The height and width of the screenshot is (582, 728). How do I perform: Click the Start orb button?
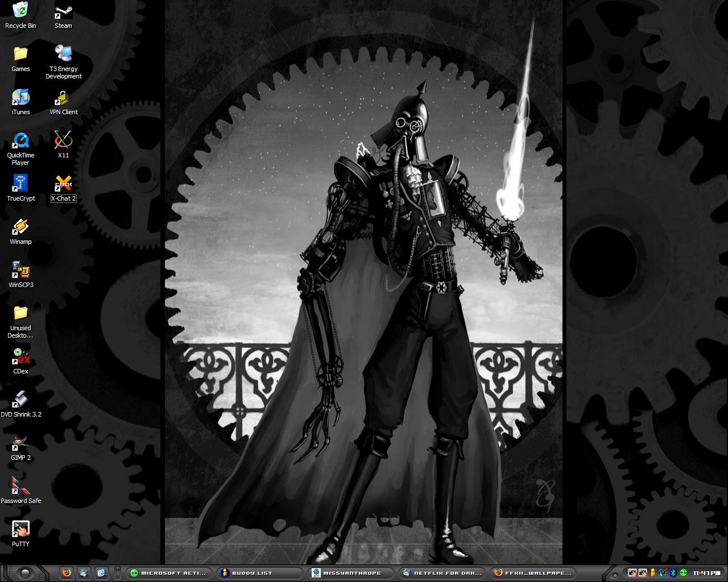[x=24, y=572]
